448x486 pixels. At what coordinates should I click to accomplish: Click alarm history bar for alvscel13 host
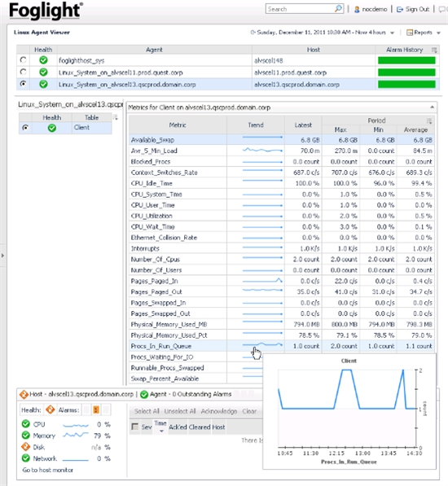[x=406, y=85]
